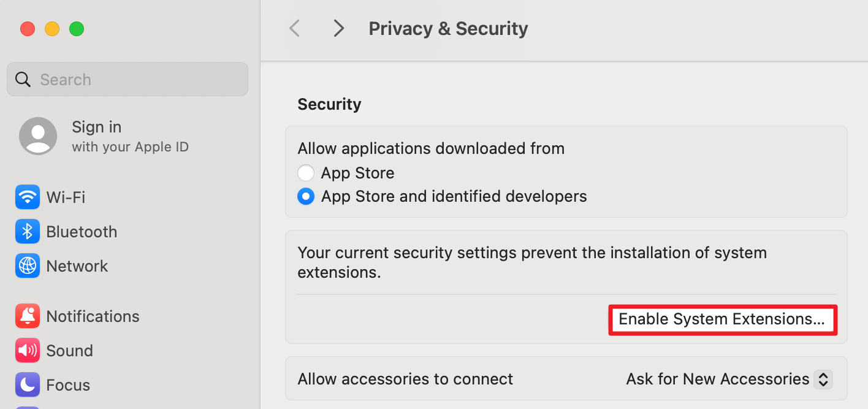This screenshot has width=868, height=409.
Task: Open Focus settings
Action: pyautogui.click(x=67, y=384)
